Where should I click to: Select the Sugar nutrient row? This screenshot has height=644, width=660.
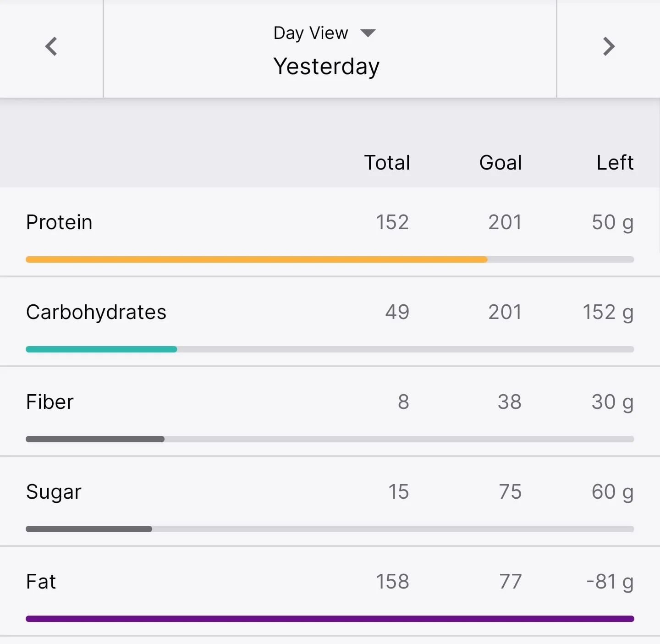(330, 501)
